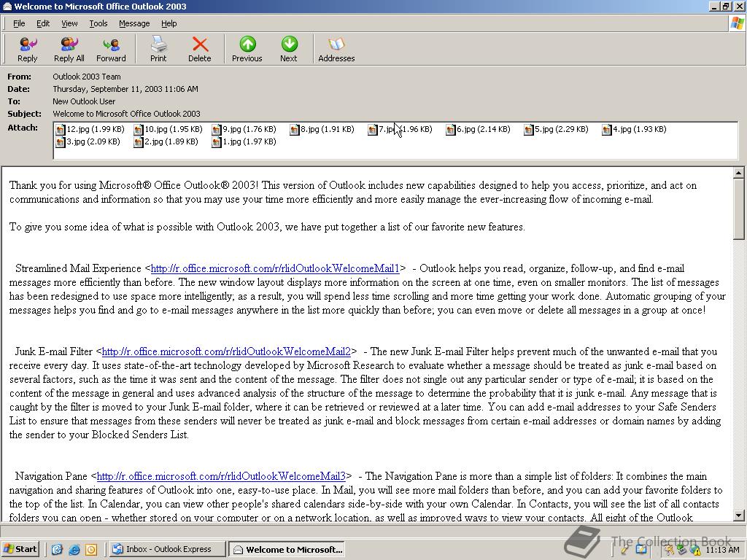Click the subject line text
The image size is (747, 560).
coord(126,114)
